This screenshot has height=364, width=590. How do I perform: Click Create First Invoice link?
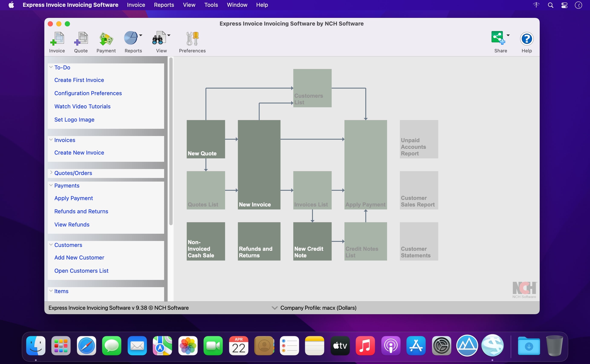79,80
